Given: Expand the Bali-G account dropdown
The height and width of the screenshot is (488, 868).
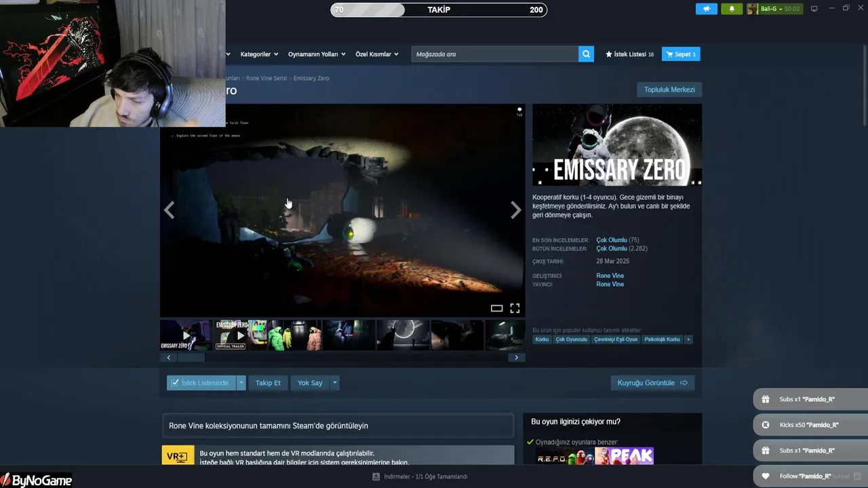Looking at the screenshot, I should click(781, 9).
